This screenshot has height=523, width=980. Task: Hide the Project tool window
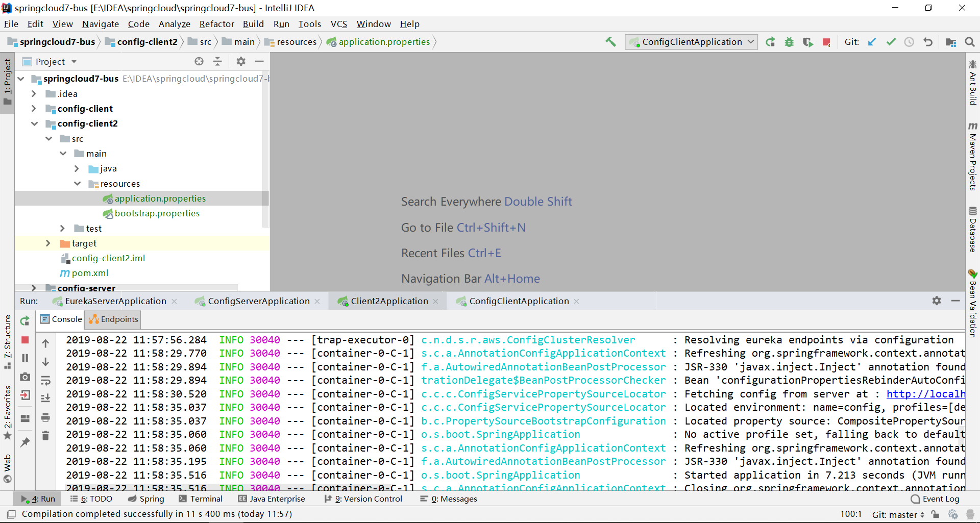[259, 61]
